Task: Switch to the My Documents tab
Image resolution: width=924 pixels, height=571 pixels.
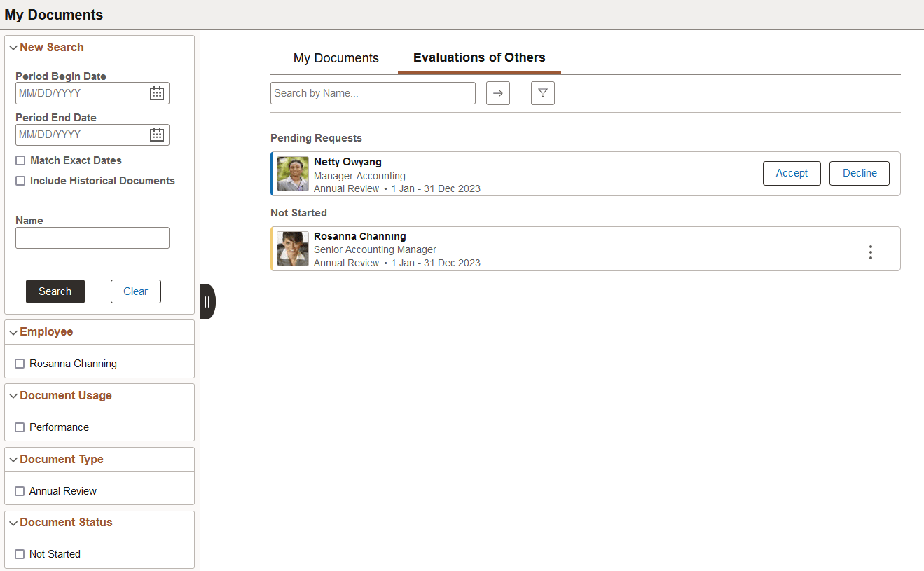Action: (336, 58)
